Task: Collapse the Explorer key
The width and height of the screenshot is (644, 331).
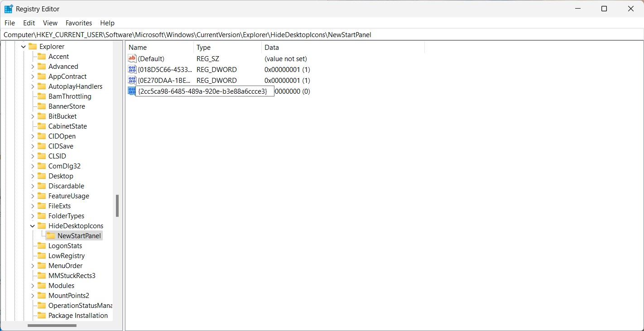Action: (x=23, y=47)
